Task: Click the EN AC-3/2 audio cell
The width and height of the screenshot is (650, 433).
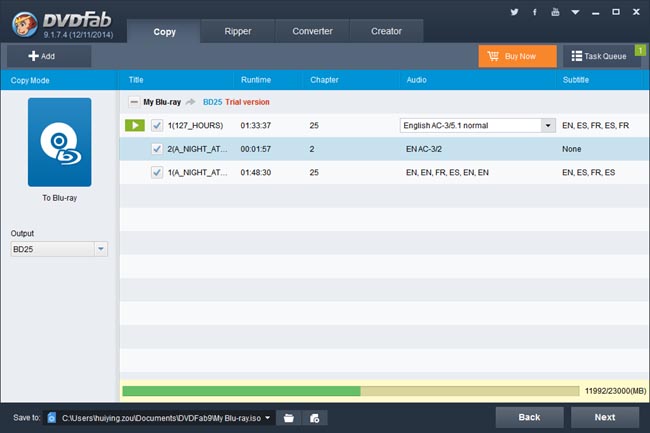Action: point(424,149)
